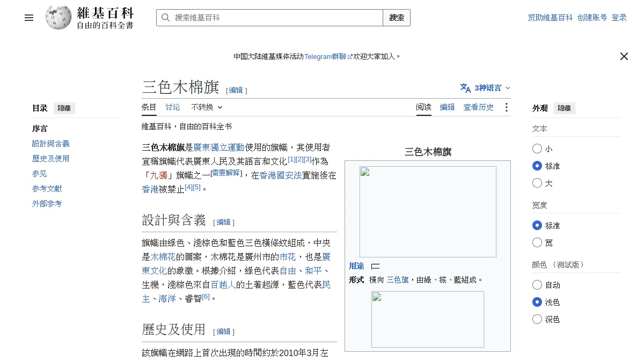
Task: Open the 编辑 edit tab
Action: click(448, 107)
